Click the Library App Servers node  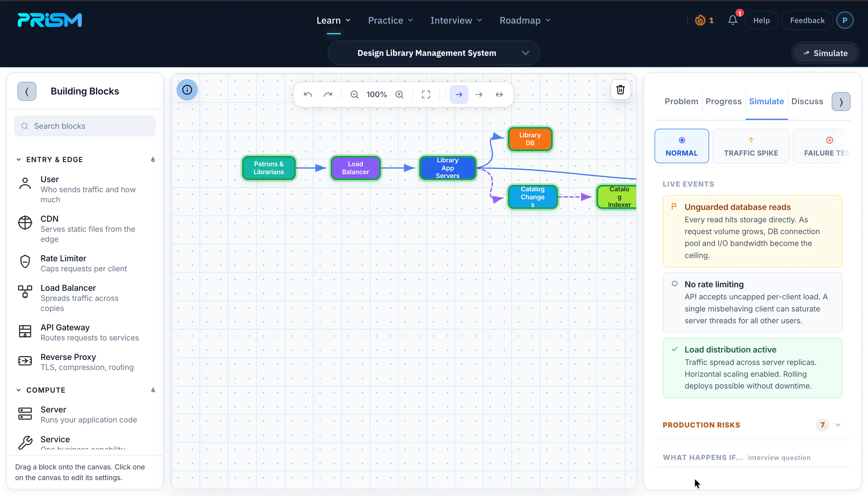[448, 168]
